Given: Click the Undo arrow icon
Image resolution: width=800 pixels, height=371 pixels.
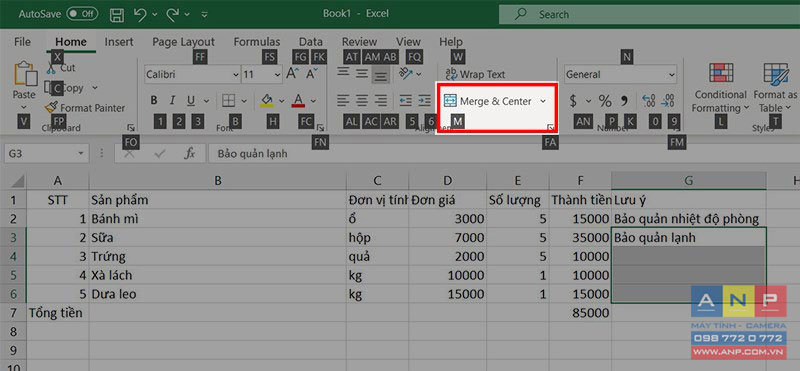Looking at the screenshot, I should click(140, 14).
